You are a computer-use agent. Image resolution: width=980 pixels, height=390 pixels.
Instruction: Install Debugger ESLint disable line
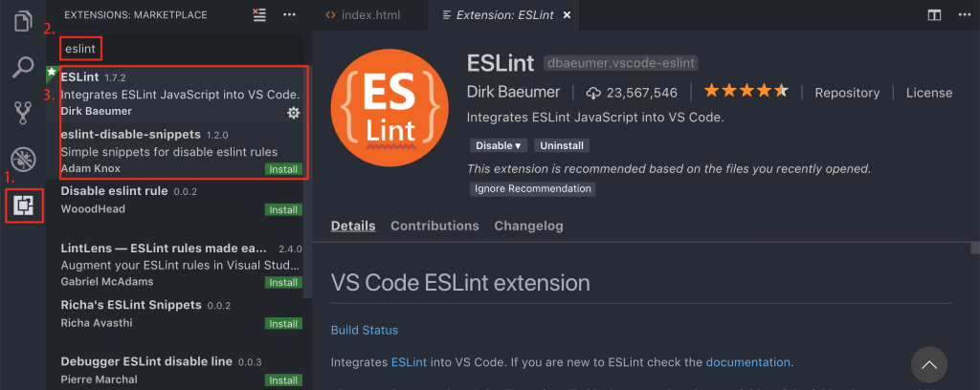click(x=283, y=380)
